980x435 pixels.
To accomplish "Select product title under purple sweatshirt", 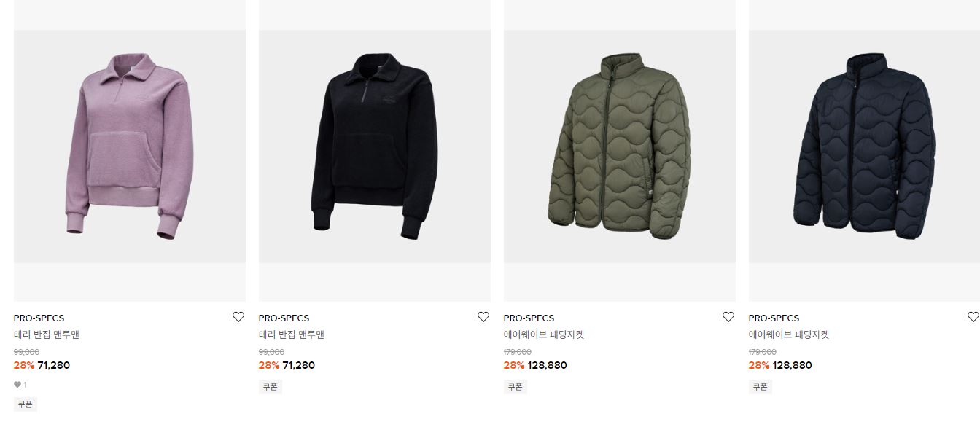I will [46, 335].
